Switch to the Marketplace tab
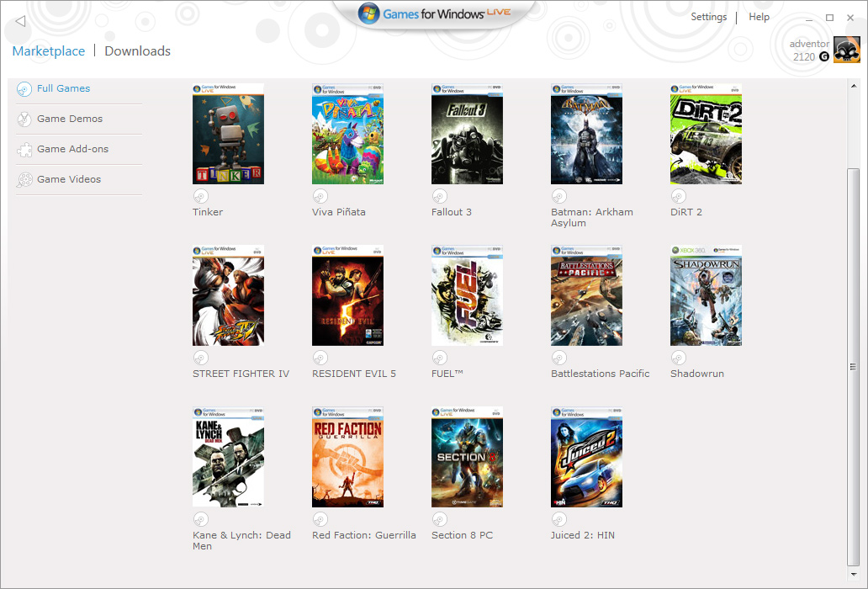The image size is (868, 589). click(x=49, y=51)
